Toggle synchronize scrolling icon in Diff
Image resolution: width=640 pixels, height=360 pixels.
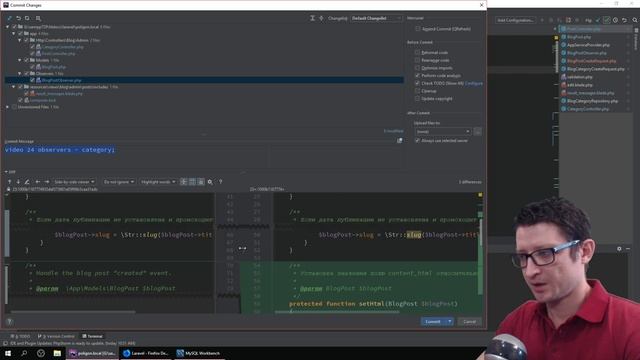(x=192, y=182)
